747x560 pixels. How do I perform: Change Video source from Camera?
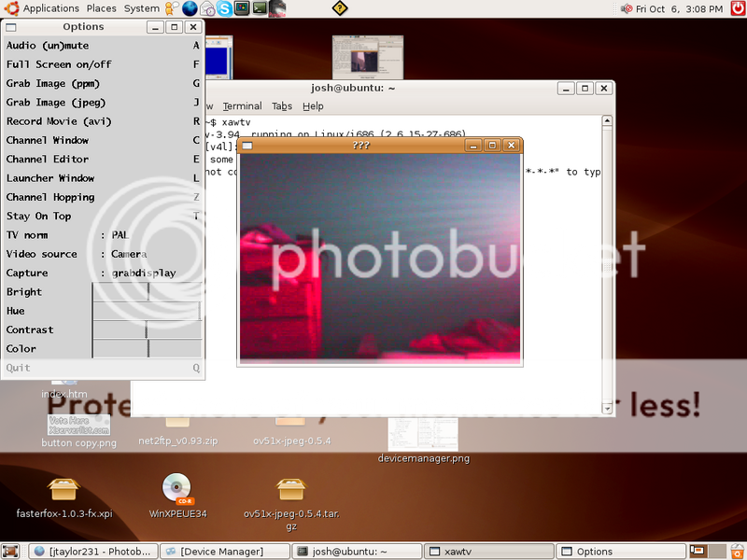coord(128,254)
